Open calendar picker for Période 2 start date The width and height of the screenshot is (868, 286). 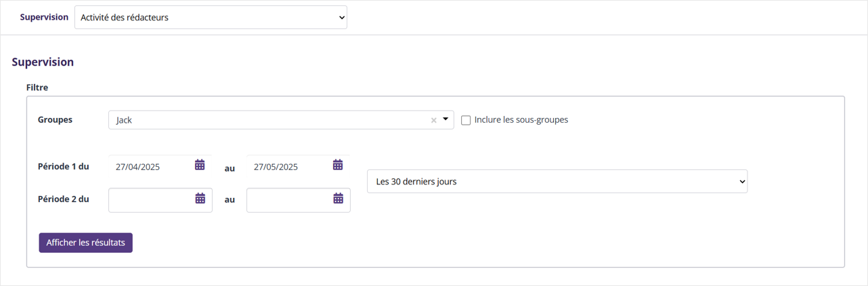[200, 199]
